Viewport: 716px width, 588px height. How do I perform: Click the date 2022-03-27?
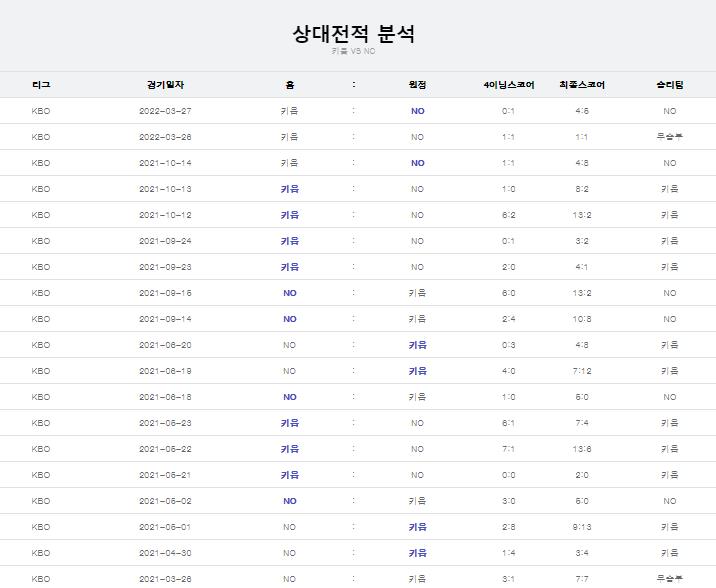click(165, 111)
